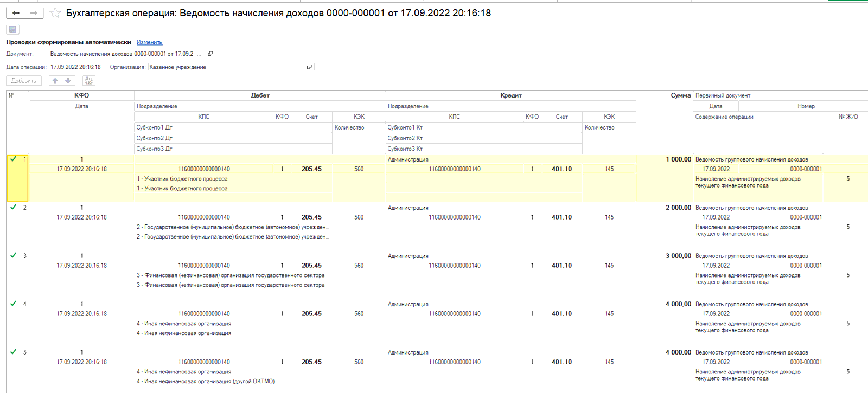Select the sum 1 000,00 in row 1
This screenshot has width=868, height=393.
(x=678, y=159)
